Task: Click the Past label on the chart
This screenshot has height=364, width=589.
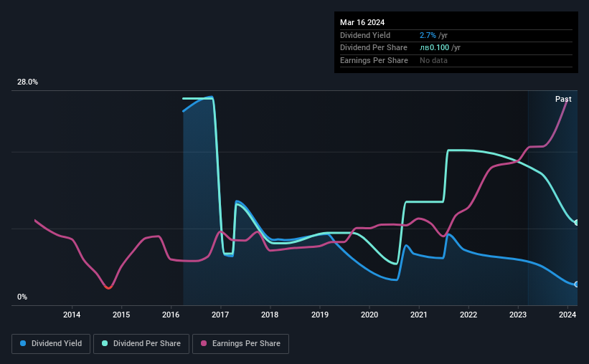Action: click(x=563, y=99)
